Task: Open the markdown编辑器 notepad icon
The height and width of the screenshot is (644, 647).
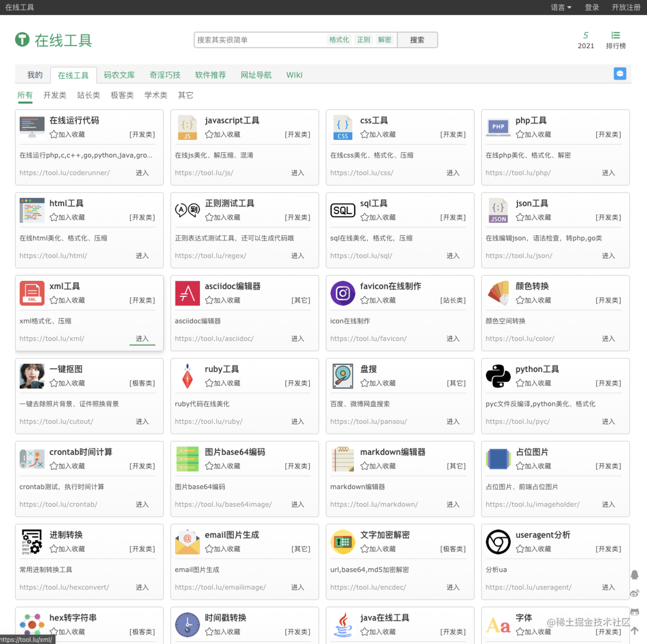Action: tap(343, 459)
